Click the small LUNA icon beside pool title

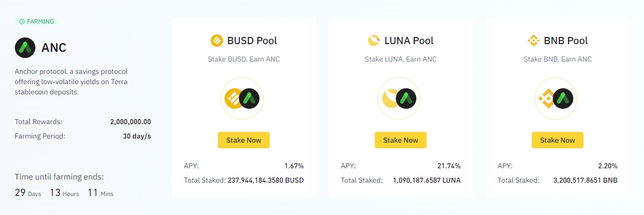click(374, 41)
